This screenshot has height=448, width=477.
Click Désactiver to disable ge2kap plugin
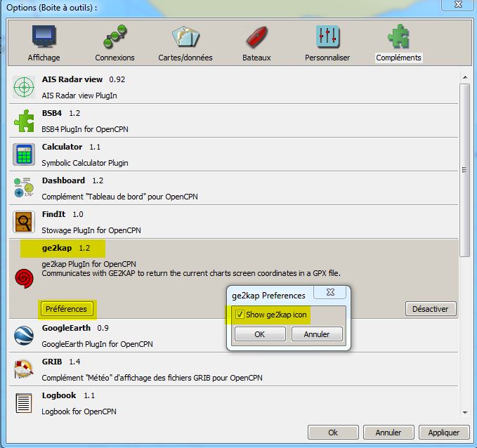coord(431,309)
